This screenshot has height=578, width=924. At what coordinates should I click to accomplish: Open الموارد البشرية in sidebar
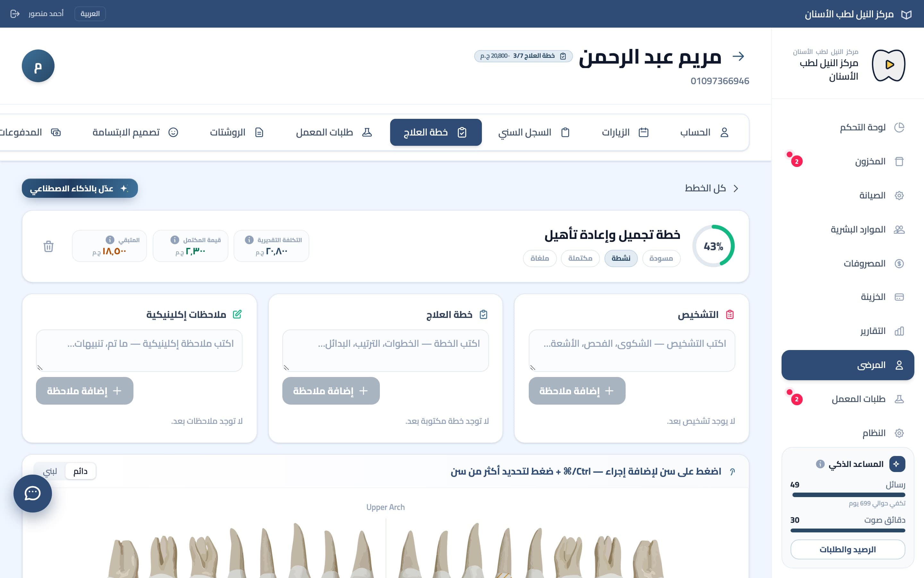(848, 229)
